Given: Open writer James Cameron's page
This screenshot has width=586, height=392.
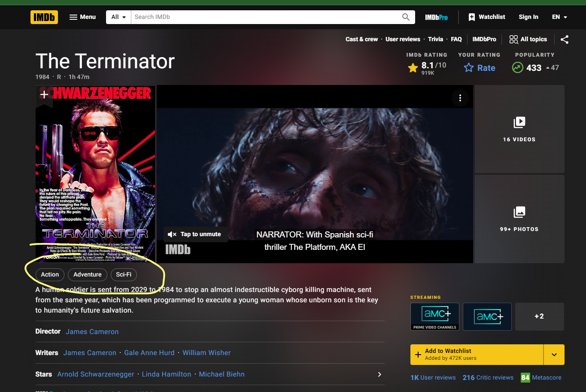Looking at the screenshot, I should 90,352.
